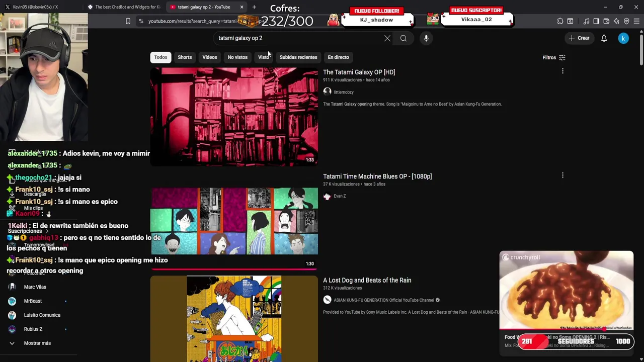Open the tab search icon in browser toolbar
644x362 pixels.
point(570,21)
